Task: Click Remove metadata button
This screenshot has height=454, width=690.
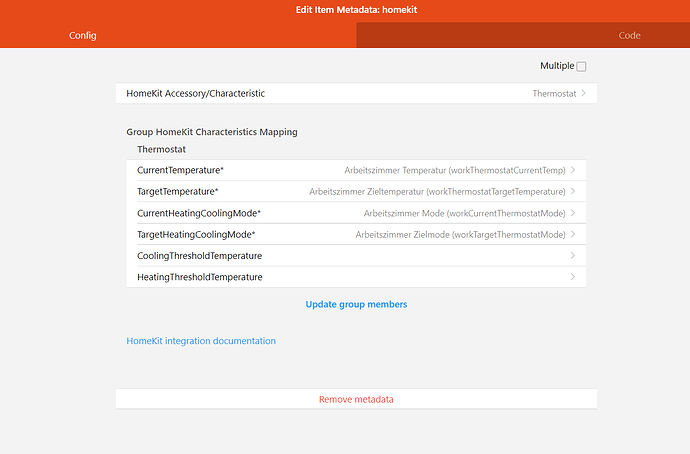Action: [356, 399]
